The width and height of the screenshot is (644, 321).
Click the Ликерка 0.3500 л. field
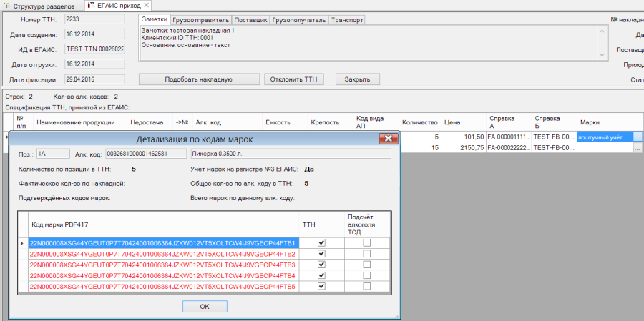coord(290,154)
